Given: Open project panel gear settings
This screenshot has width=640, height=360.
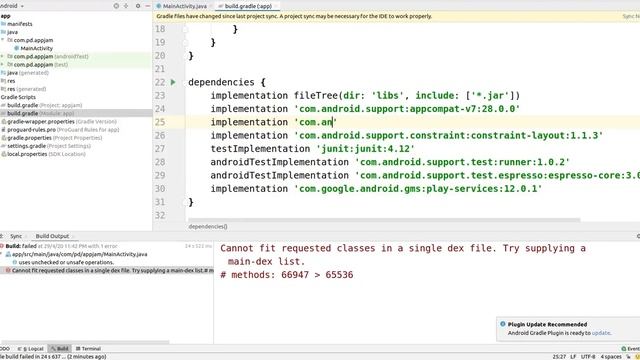Looking at the screenshot, I should coord(138,6).
